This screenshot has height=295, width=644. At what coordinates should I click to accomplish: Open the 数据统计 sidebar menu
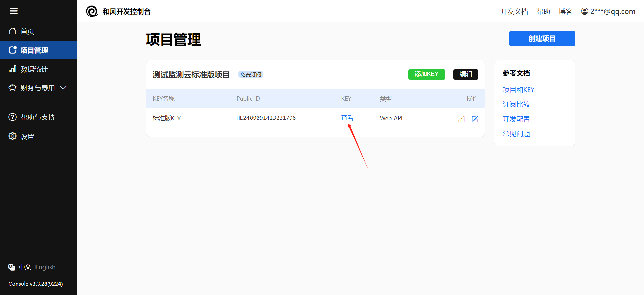pos(34,69)
